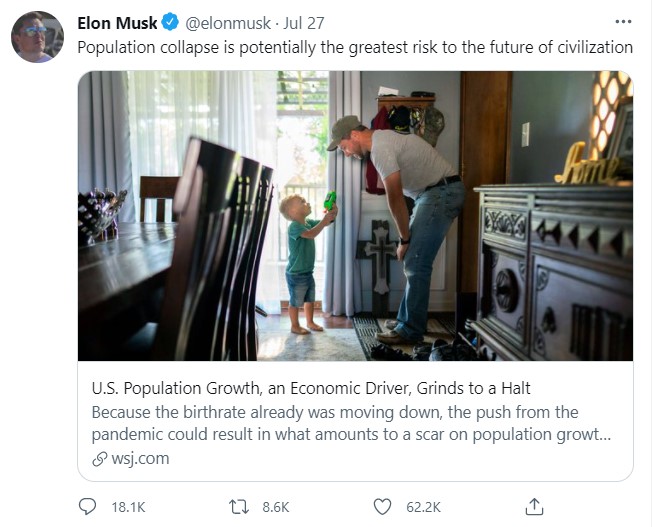Click the 18.1K replies count
This screenshot has width=655, height=527.
[x=126, y=508]
